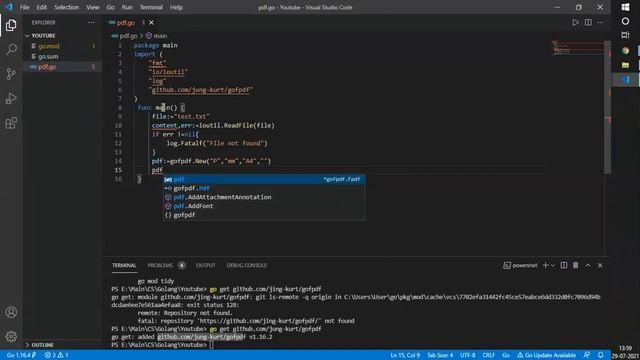Image resolution: width=640 pixels, height=360 pixels.
Task: Choose the gofpdf package suggestion
Action: tap(264, 215)
